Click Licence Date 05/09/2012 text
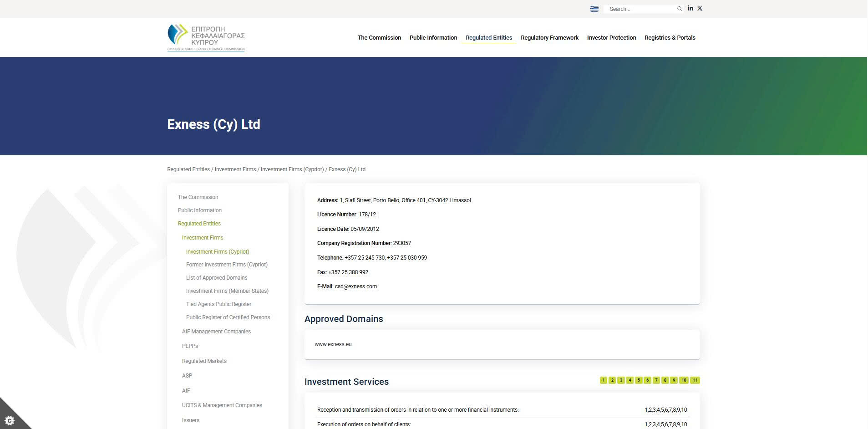 click(348, 229)
